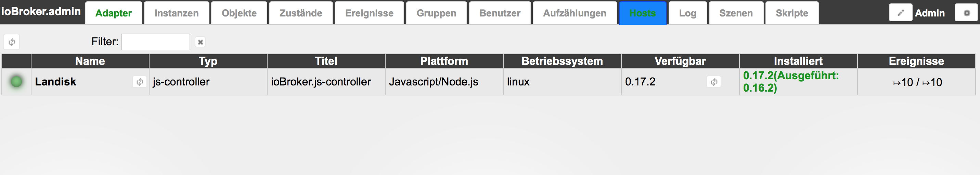The image size is (980, 175).
Task: Open the Szenen tab
Action: (736, 13)
